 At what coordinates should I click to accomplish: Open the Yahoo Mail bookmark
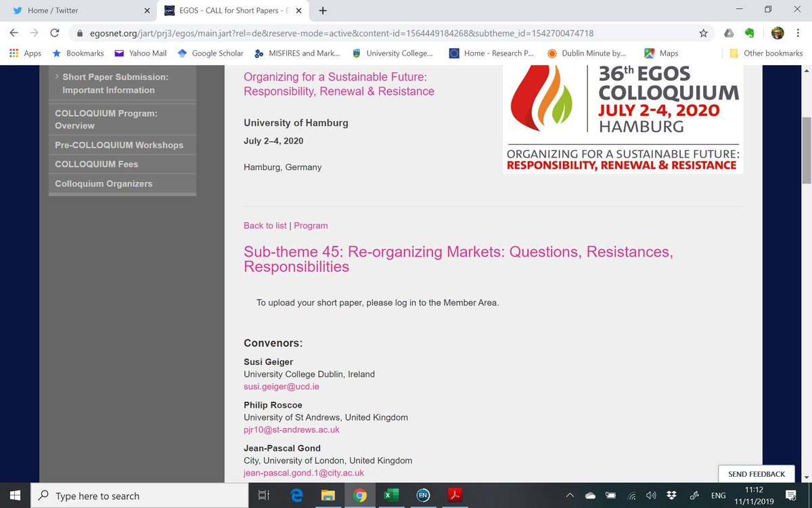point(140,53)
